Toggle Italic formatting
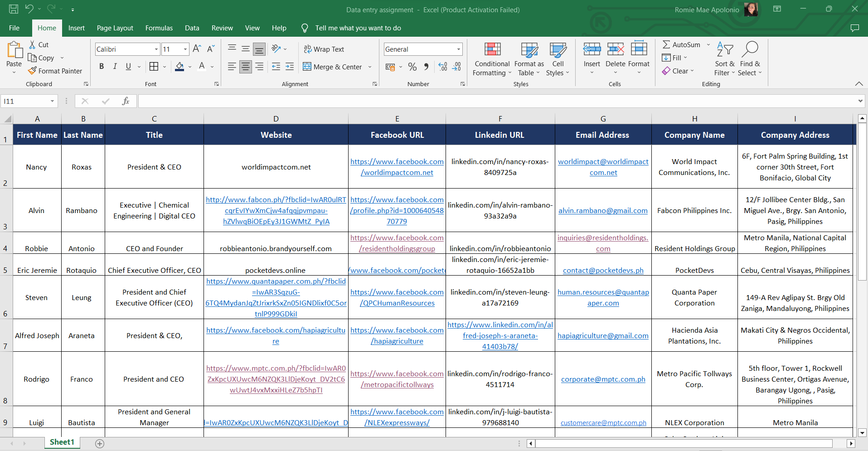This screenshot has width=868, height=451. (115, 67)
